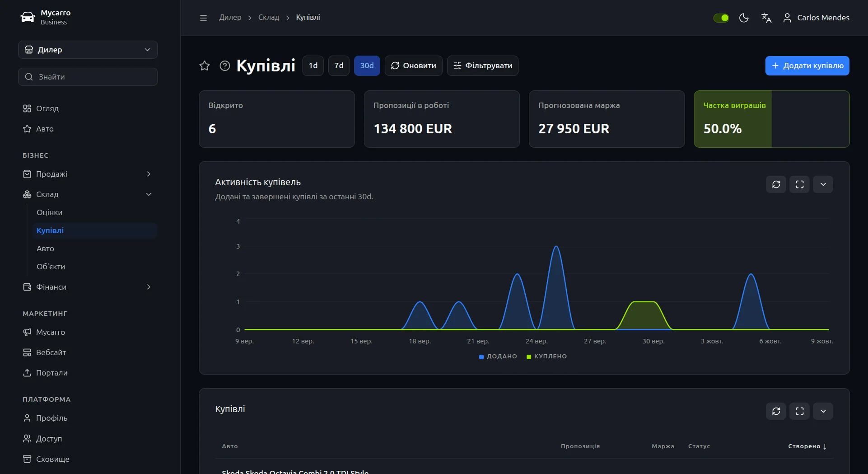Sort table by Створено column
Image resolution: width=868 pixels, height=474 pixels.
click(807, 446)
